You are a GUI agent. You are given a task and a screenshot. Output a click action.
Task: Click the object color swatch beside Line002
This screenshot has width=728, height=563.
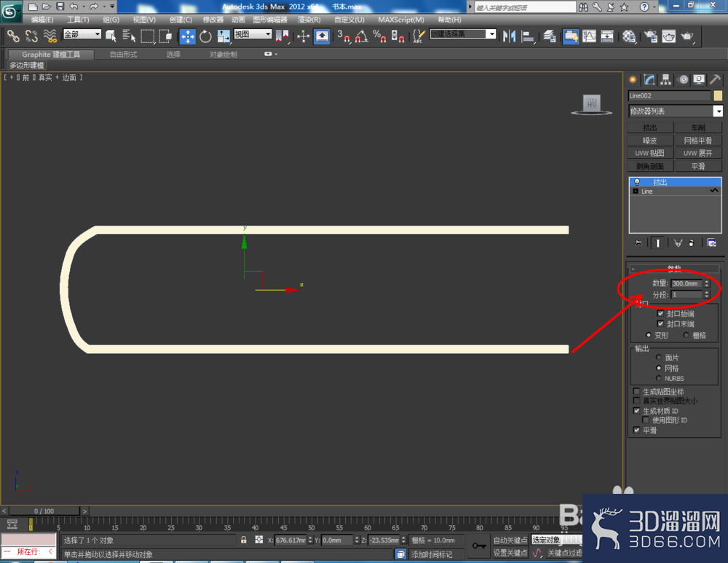[718, 95]
